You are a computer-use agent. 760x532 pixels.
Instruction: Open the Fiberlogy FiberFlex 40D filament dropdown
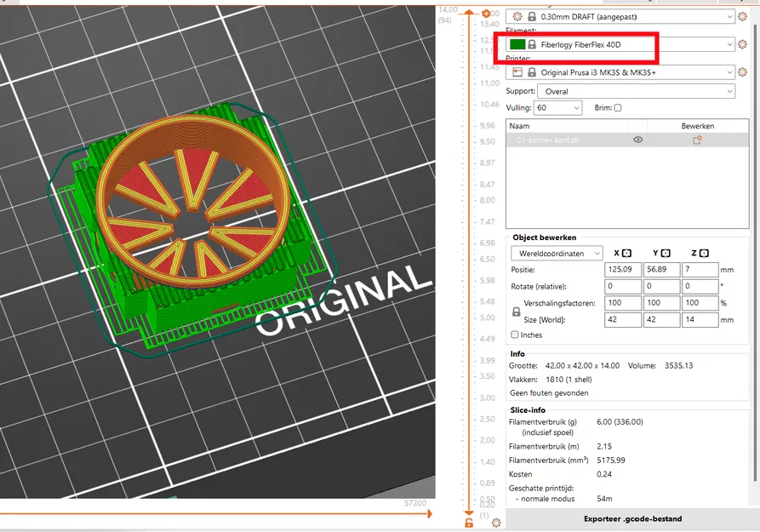pyautogui.click(x=620, y=44)
